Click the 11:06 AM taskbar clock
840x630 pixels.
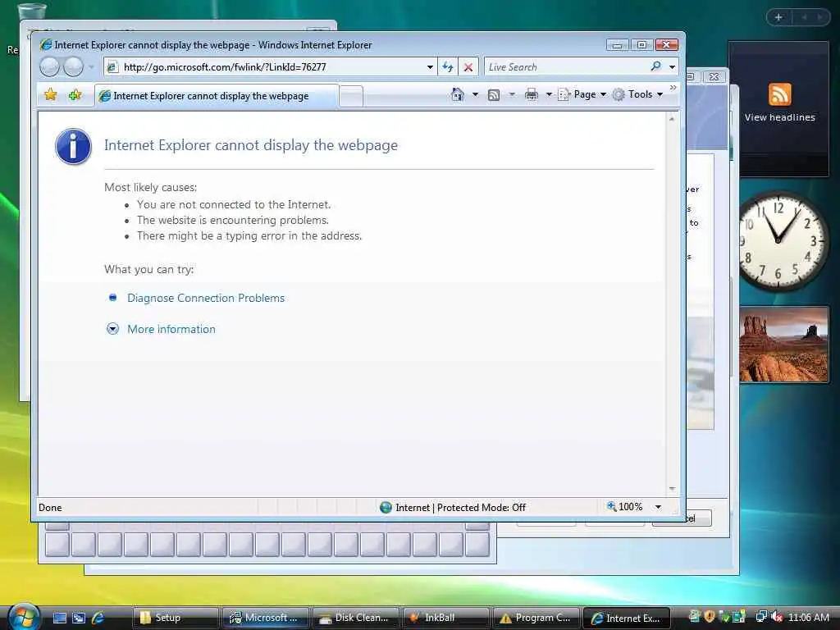808,618
